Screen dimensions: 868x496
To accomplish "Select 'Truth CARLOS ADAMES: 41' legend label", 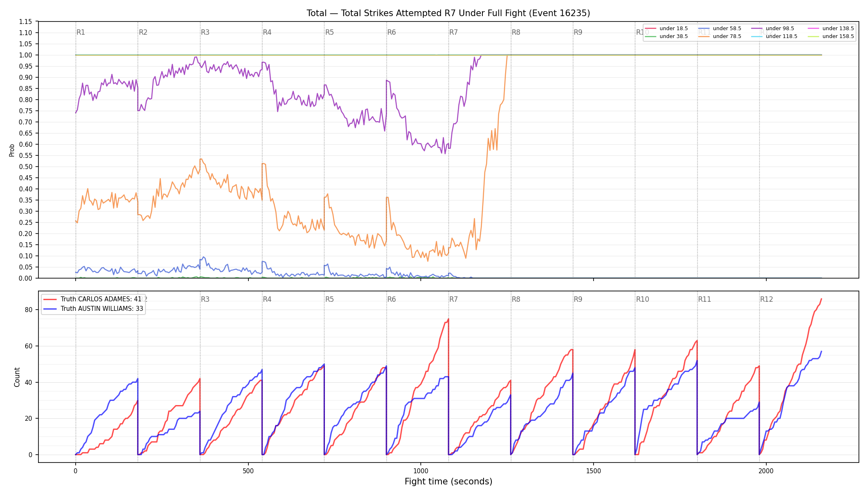I will (x=101, y=299).
